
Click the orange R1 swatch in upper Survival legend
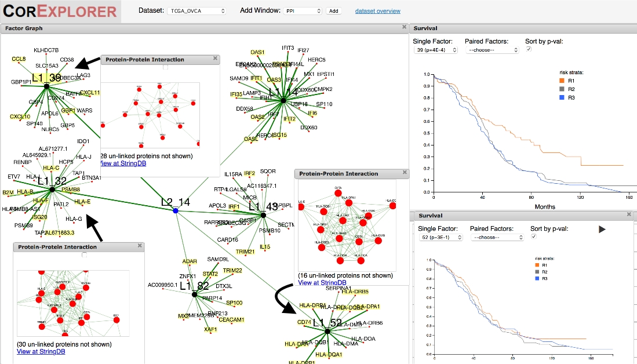click(562, 81)
